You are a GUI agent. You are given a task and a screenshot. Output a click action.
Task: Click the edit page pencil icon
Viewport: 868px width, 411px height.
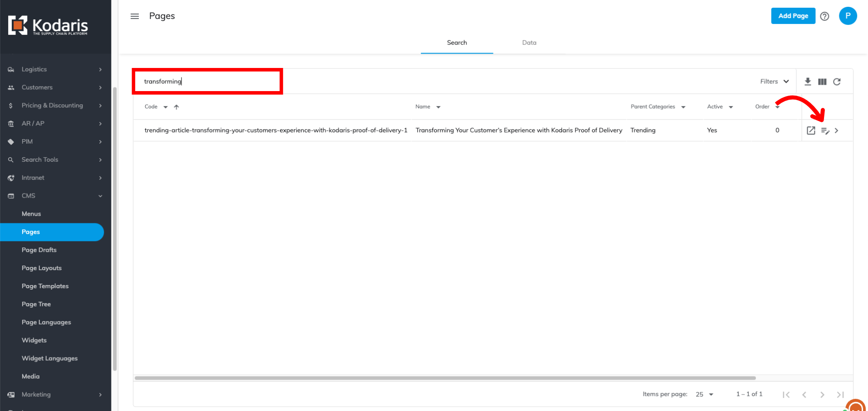[x=825, y=131]
